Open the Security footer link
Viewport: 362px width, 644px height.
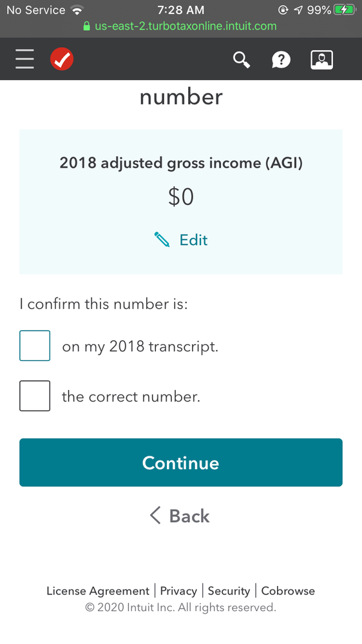pyautogui.click(x=229, y=591)
